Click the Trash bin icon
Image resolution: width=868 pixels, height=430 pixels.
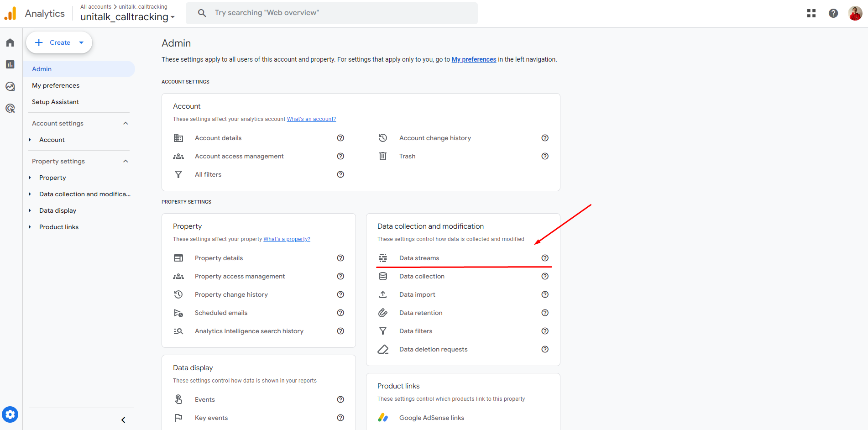382,156
